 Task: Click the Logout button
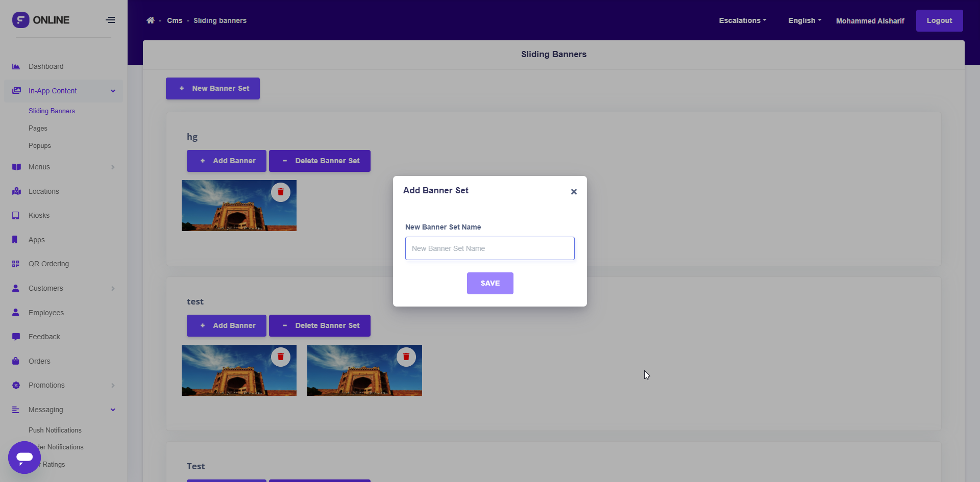pos(939,20)
